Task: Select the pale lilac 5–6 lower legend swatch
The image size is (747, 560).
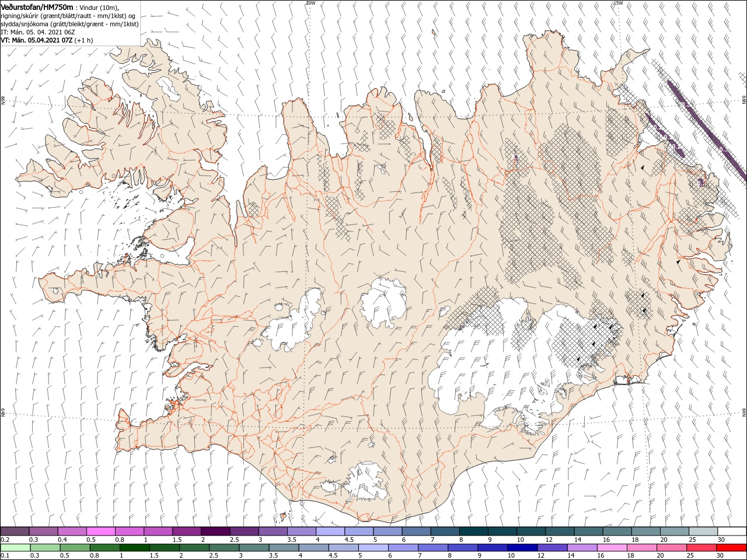Action: click(x=373, y=547)
